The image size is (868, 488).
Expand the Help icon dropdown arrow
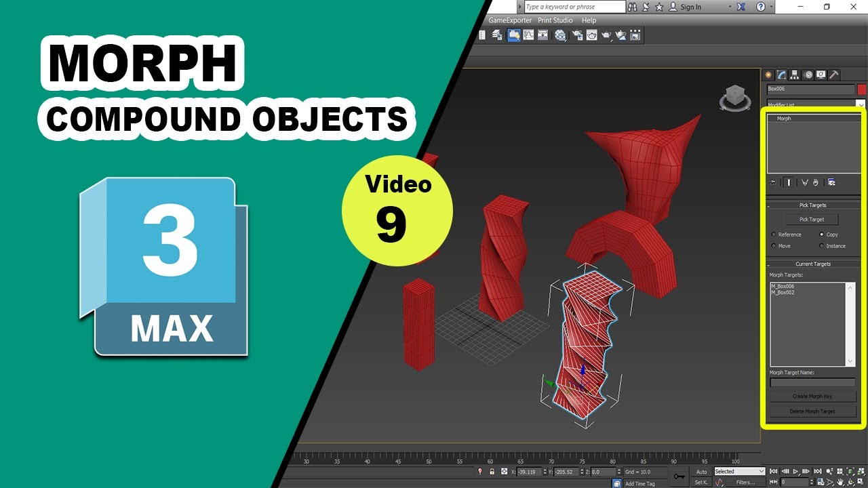coord(771,7)
